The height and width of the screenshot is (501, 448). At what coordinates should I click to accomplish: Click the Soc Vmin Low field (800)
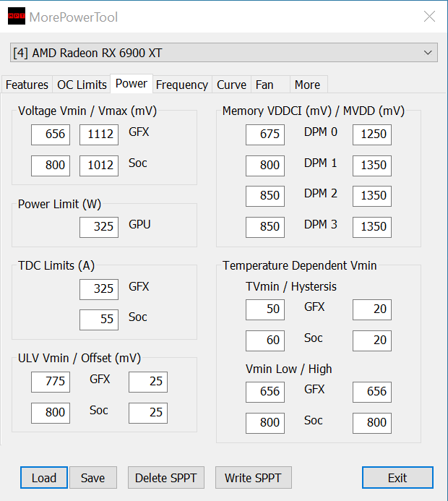tap(265, 423)
